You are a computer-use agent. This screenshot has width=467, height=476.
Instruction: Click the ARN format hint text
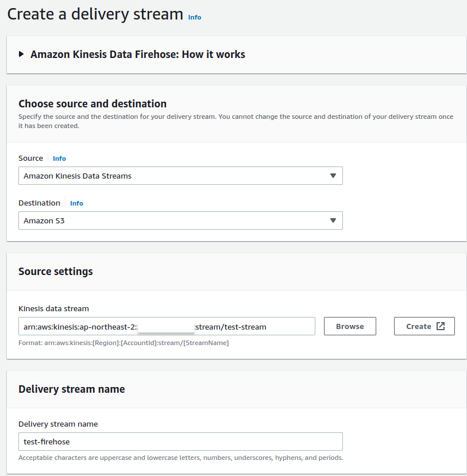coord(123,343)
